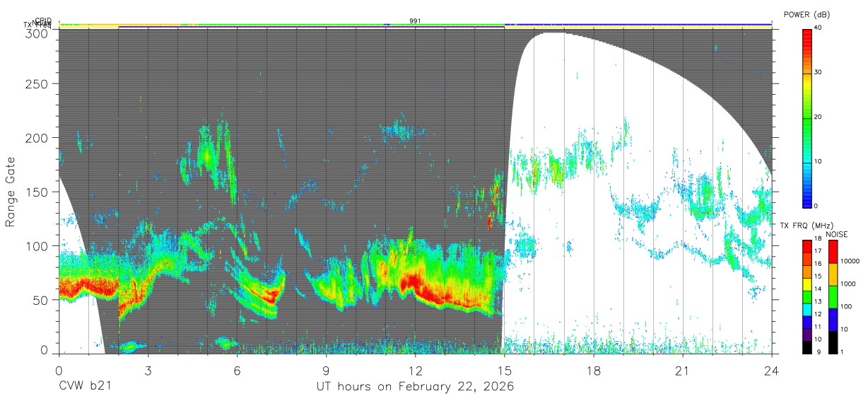Click the 1000 noise tick label
Viewport: 868px width, 401px height.
(x=849, y=284)
